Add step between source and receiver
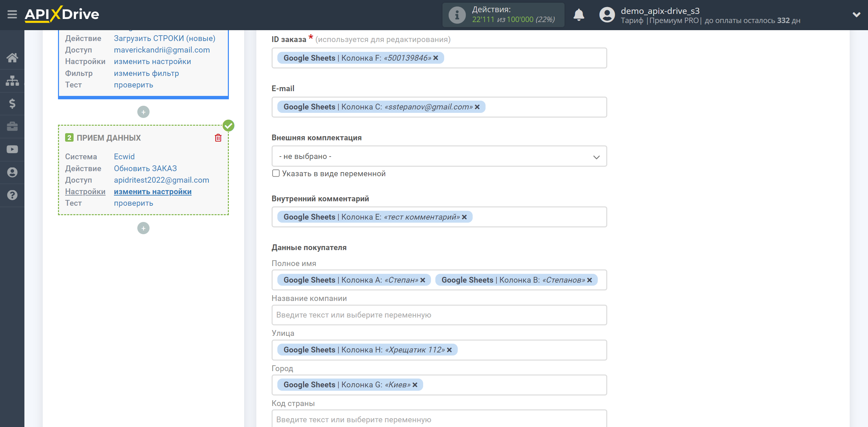Screen dimensions: 868x427 143,112
